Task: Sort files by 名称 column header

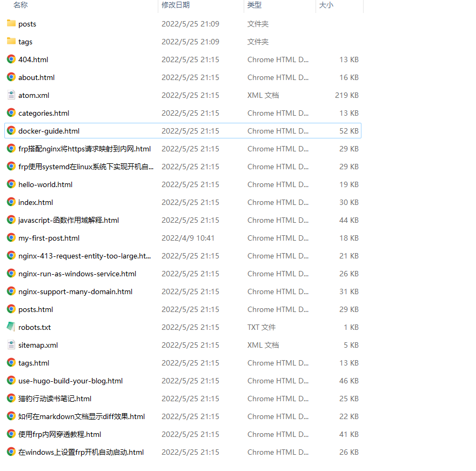Action: pos(21,5)
